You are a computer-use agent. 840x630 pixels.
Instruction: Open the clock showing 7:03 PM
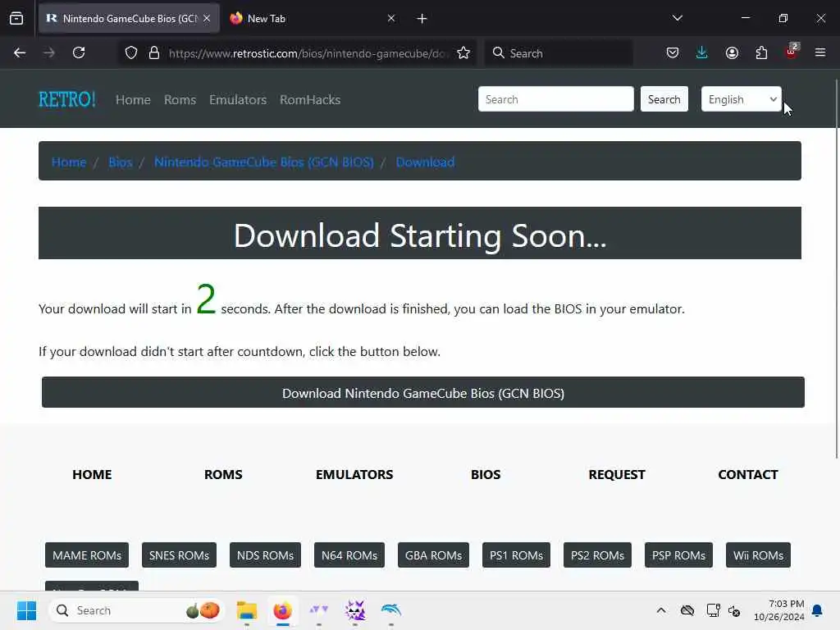[x=778, y=610]
